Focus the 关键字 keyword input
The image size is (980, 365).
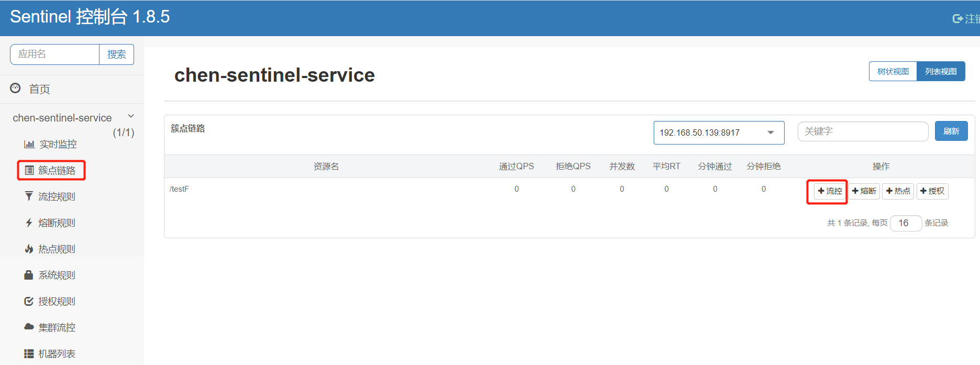coord(863,131)
